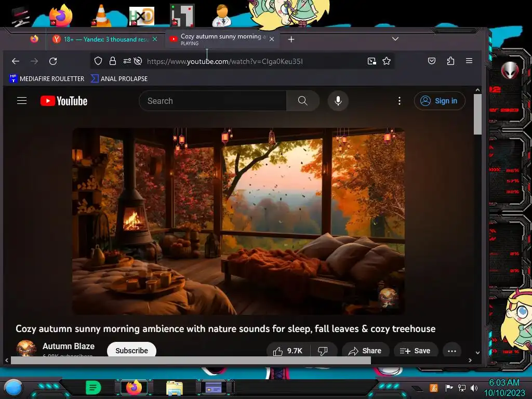The image size is (532, 399).
Task: Open the Start orb on taskbar
Action: coord(13,388)
